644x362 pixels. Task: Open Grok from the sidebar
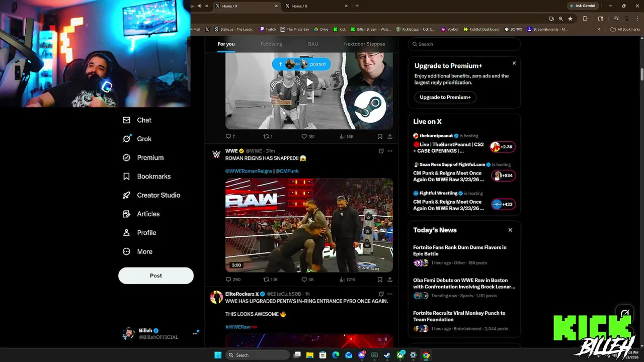[137, 139]
